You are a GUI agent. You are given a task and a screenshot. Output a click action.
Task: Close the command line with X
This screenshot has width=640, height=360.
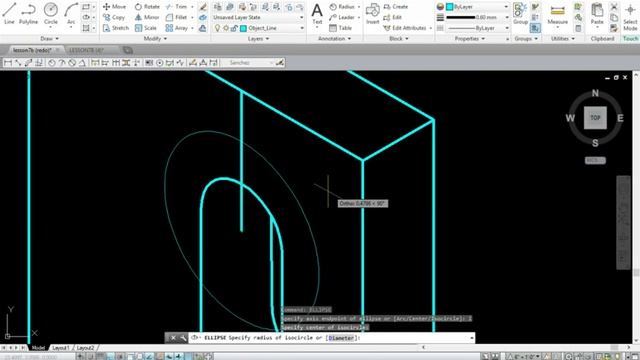coord(173,338)
